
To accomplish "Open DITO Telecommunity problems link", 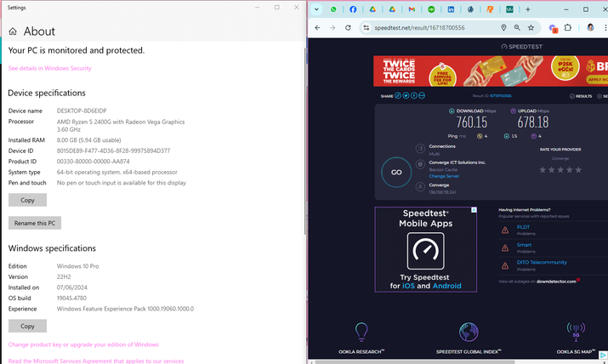I will coord(542,263).
